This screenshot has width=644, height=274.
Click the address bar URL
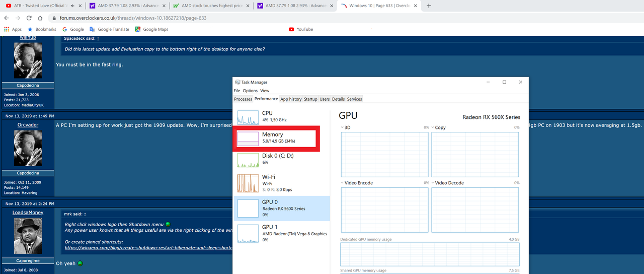[133, 18]
